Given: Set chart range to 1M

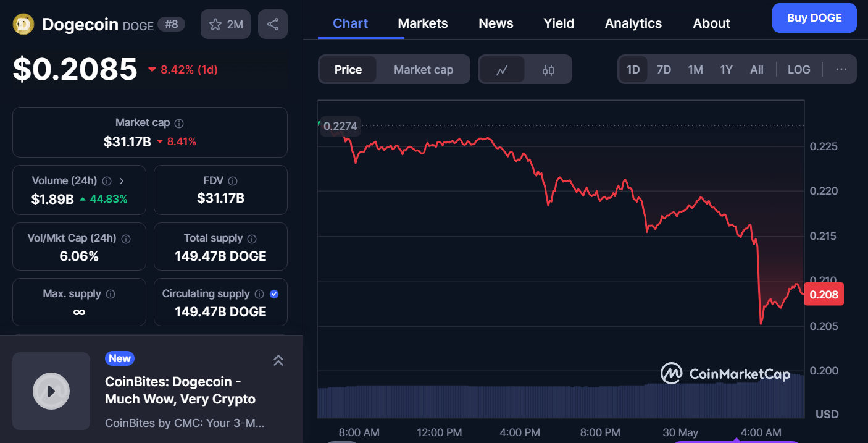Looking at the screenshot, I should point(696,70).
